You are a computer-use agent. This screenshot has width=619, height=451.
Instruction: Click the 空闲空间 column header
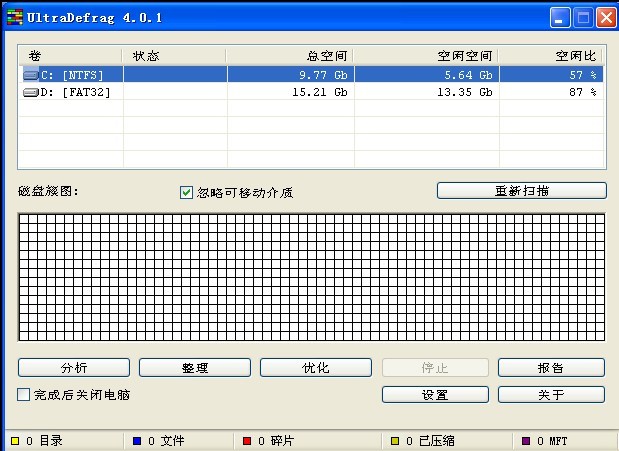coord(426,56)
